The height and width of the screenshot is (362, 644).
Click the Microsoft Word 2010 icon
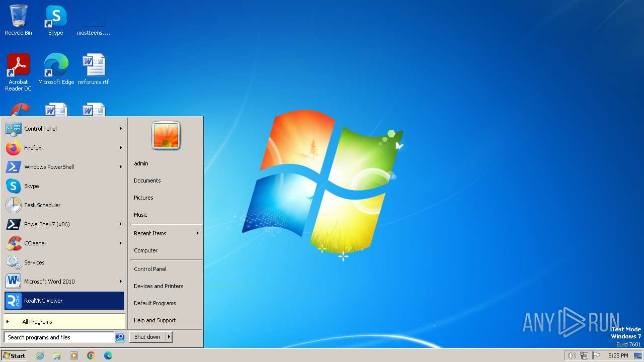13,282
